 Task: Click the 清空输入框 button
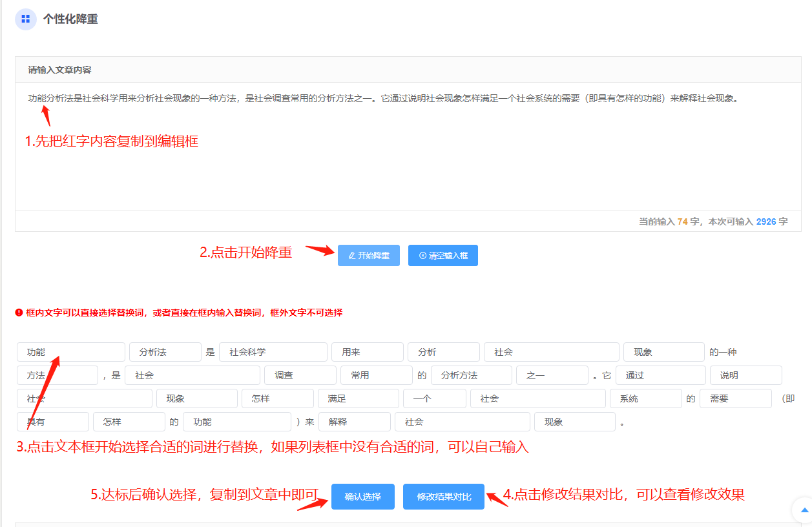pos(442,255)
